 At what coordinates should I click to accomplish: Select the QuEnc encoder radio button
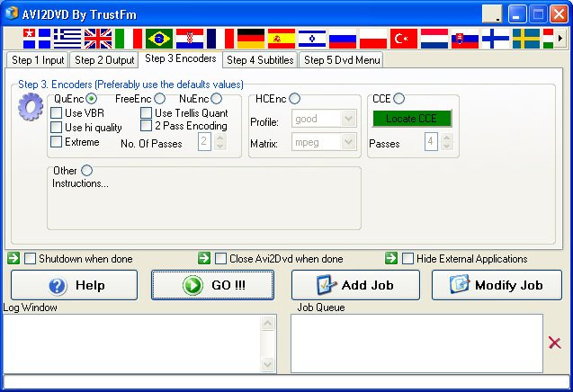[x=92, y=99]
